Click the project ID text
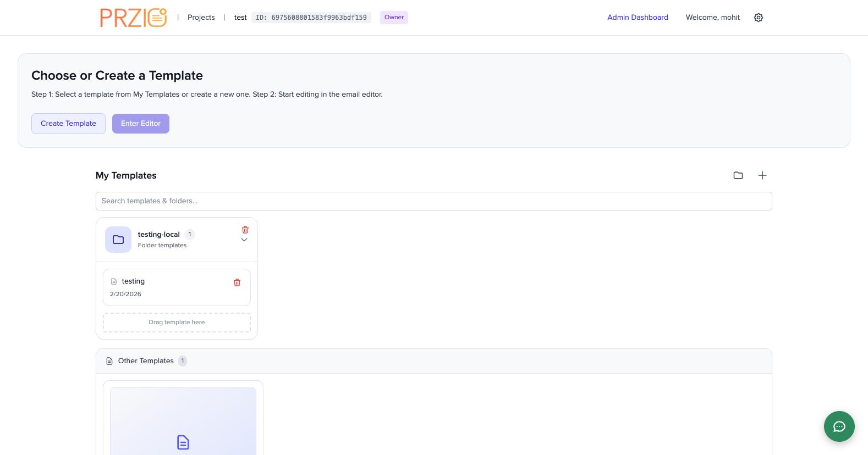868x455 pixels. pyautogui.click(x=311, y=18)
